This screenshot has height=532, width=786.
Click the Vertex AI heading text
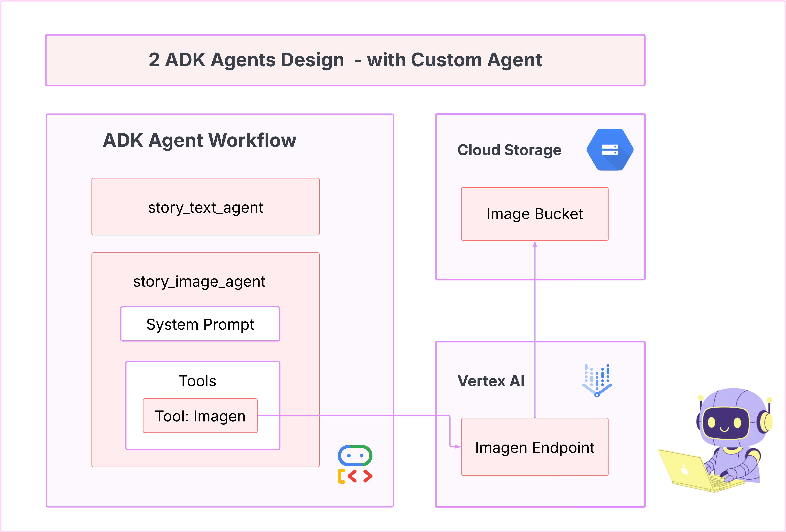(x=491, y=381)
